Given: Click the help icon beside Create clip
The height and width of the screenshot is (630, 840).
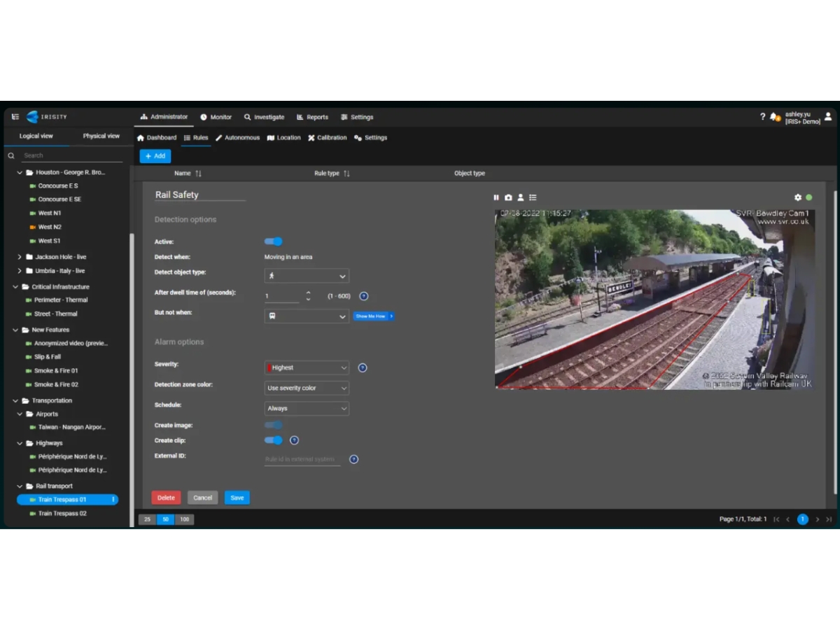Looking at the screenshot, I should coord(294,440).
